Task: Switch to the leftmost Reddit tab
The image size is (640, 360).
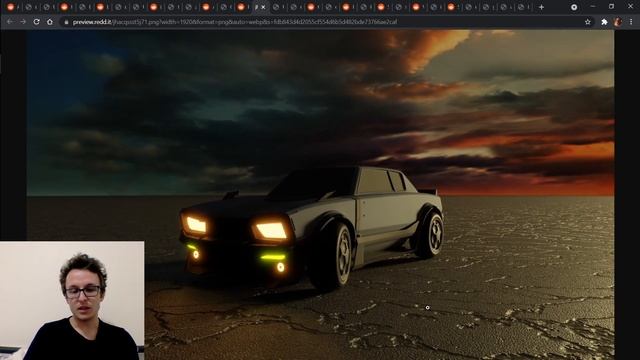Action: tap(11, 7)
